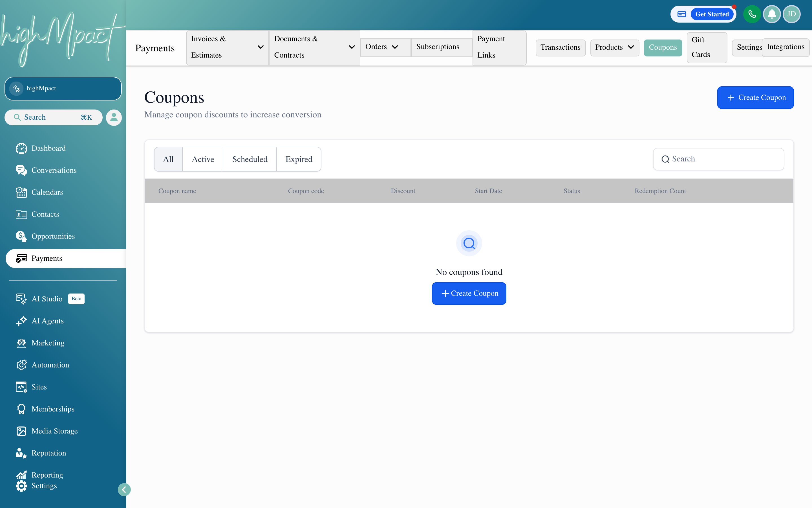Click the Get Started button
This screenshot has width=812, height=508.
[x=712, y=14]
